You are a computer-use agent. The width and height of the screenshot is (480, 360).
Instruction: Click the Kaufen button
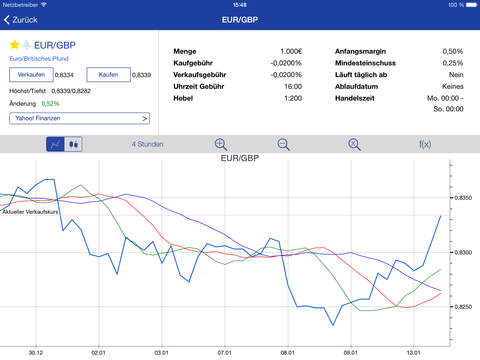pos(108,75)
